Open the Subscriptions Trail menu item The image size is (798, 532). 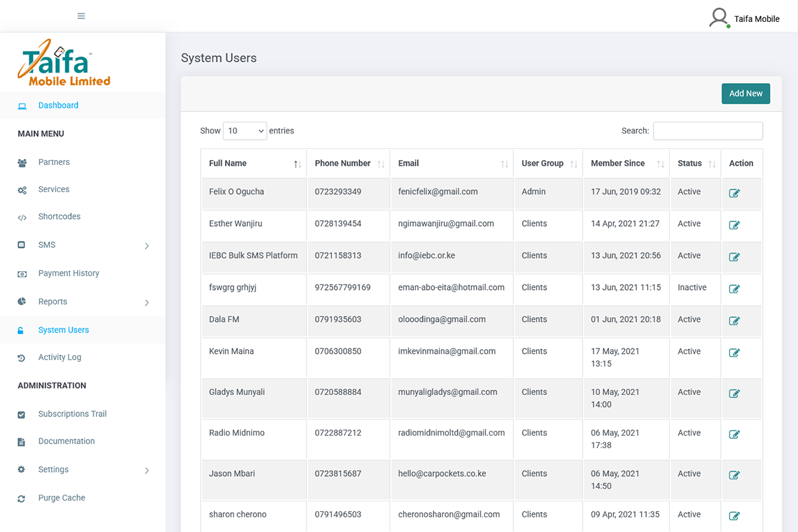point(70,414)
